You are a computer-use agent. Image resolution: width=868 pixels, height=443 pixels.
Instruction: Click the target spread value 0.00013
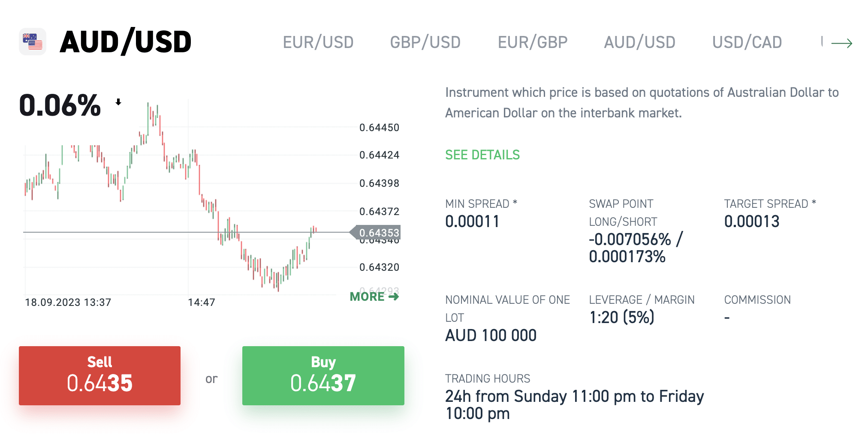(x=751, y=221)
